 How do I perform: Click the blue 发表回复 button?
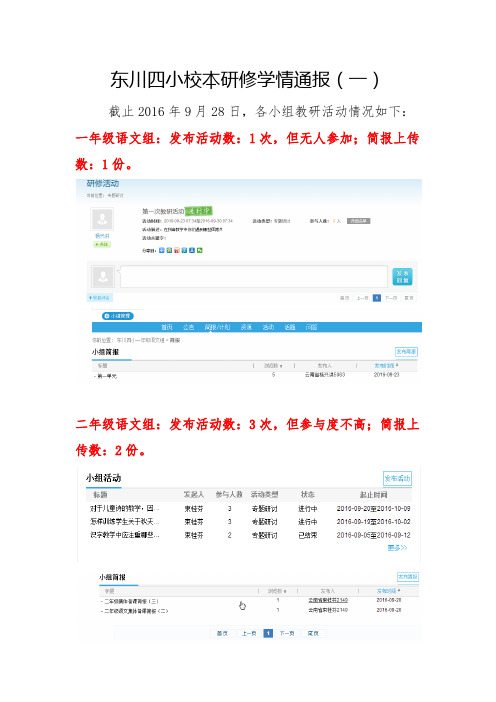[x=402, y=277]
